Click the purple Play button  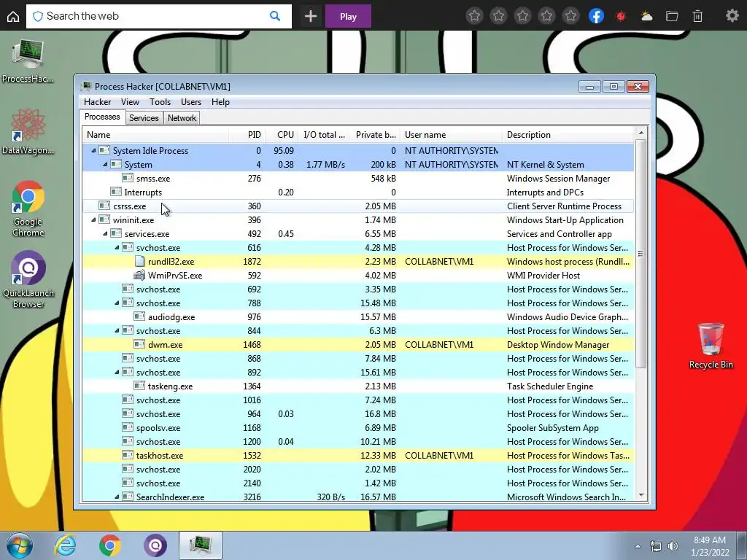[x=348, y=16]
